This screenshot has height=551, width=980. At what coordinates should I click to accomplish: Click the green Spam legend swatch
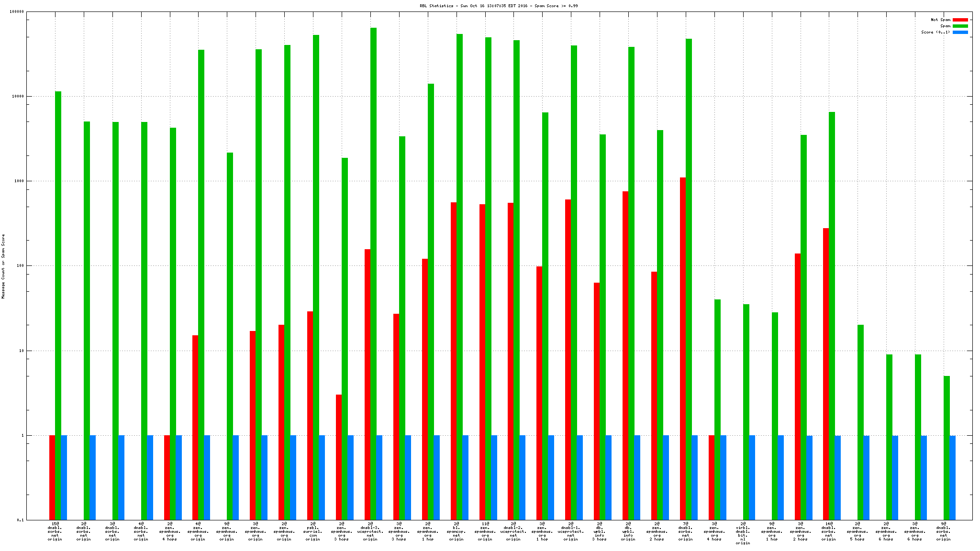(960, 26)
